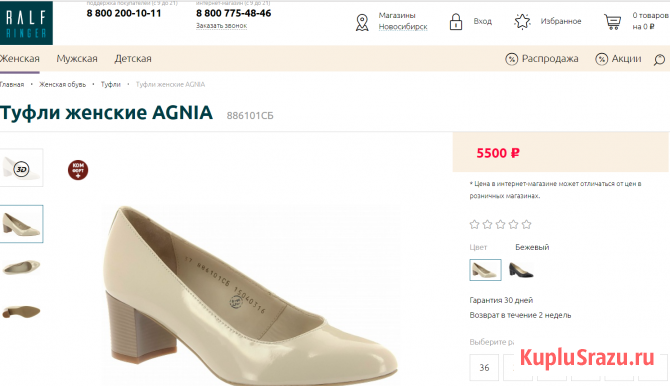Select the sole-view shoe thumbnail
Image resolution: width=670 pixels, height=386 pixels.
click(x=21, y=312)
